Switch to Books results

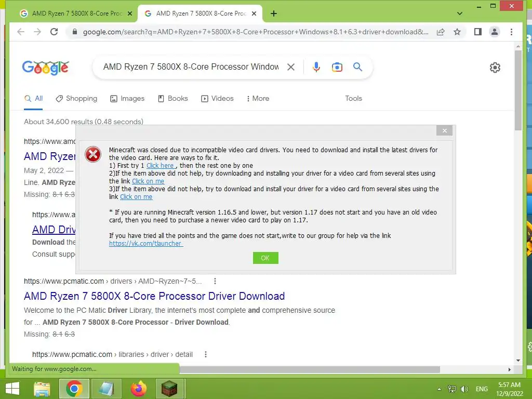172,98
